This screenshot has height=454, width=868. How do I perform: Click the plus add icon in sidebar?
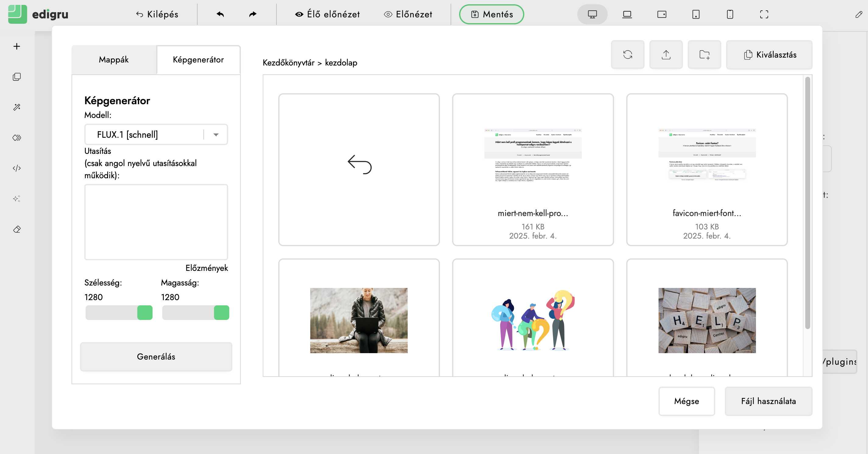coord(17,46)
